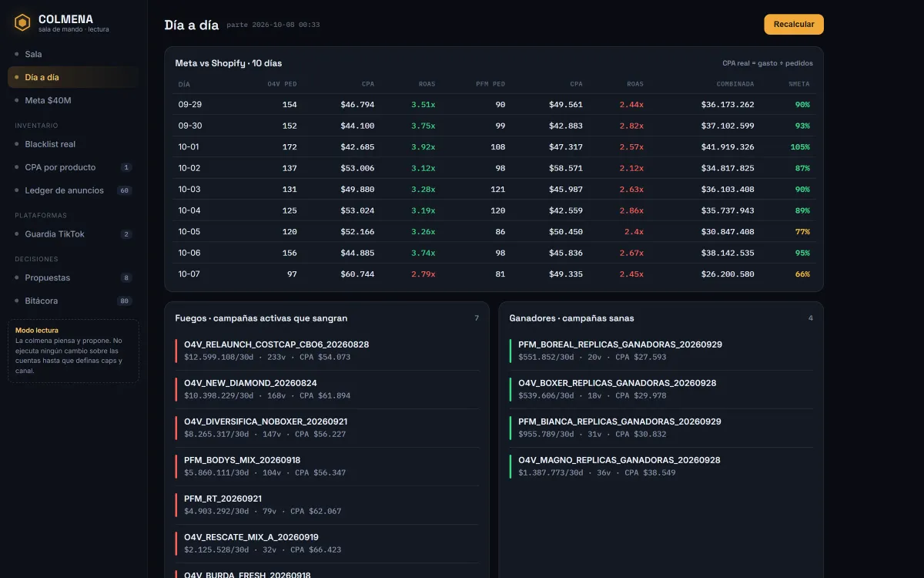The width and height of the screenshot is (924, 578).
Task: Click the $60.744 CPA value
Action: pos(357,274)
